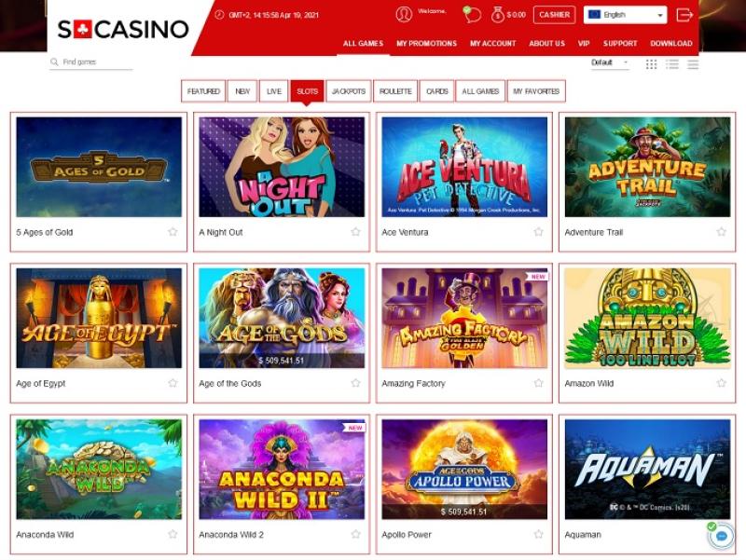Screen dimensions: 746x560
Task: Switch to compact list view icon
Action: coord(693,64)
